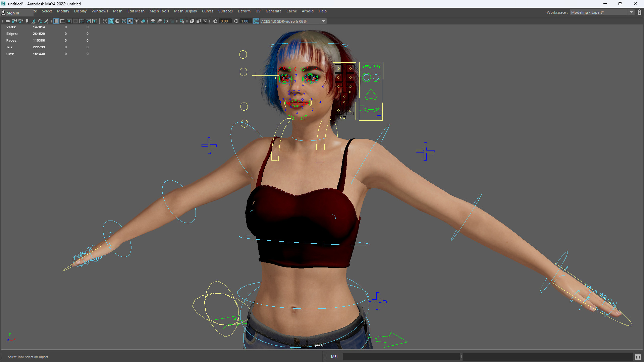Open the Select menu

click(47, 11)
